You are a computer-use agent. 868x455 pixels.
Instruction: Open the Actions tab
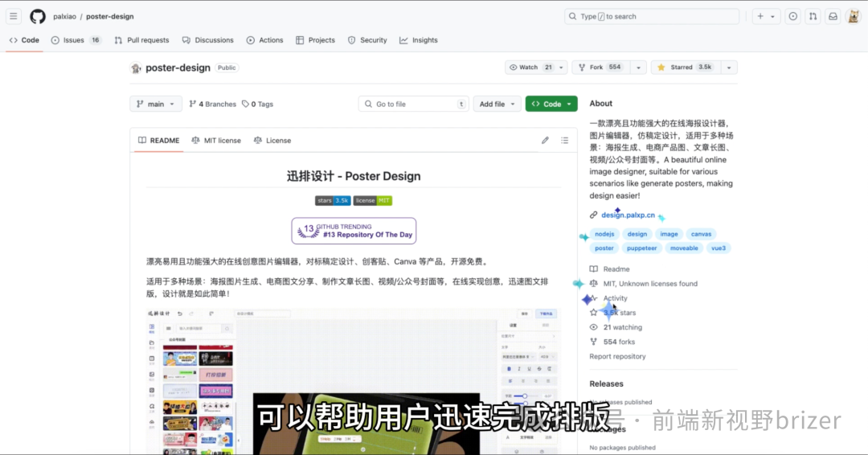click(x=264, y=40)
